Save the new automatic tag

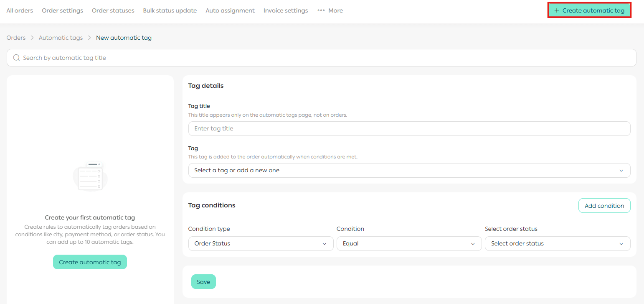(x=203, y=282)
